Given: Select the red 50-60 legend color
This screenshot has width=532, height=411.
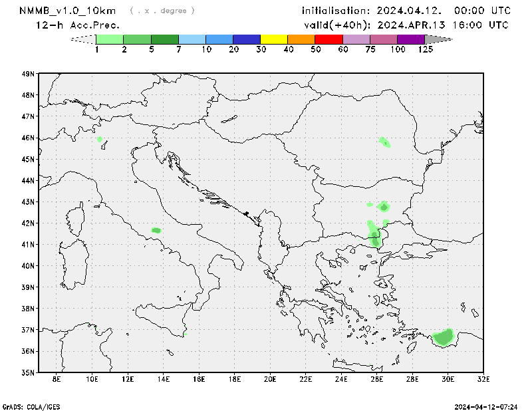Looking at the screenshot, I should tap(329, 39).
